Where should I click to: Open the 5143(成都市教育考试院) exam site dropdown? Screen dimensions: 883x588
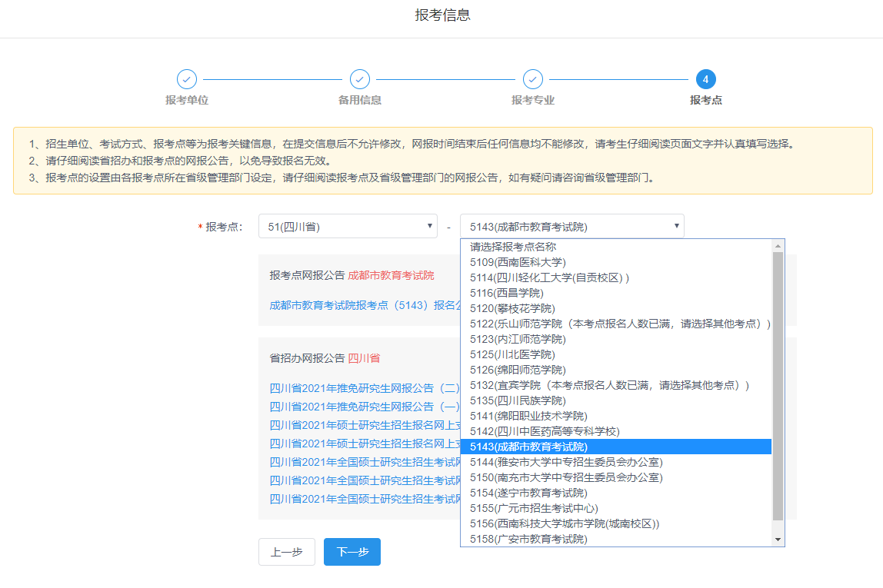[572, 226]
